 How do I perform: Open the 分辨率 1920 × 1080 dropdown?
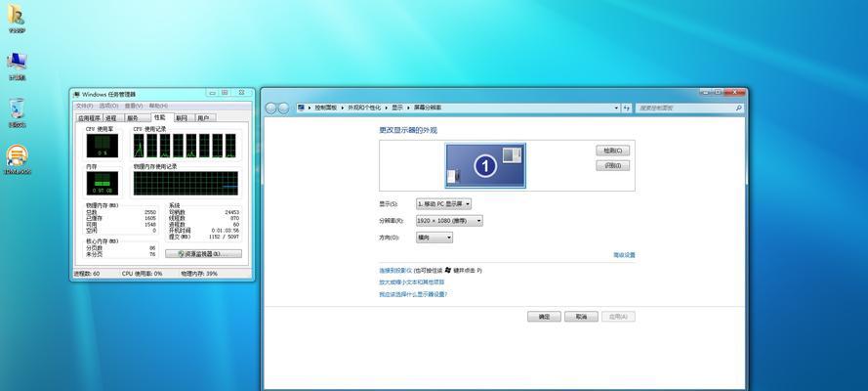[x=449, y=221]
